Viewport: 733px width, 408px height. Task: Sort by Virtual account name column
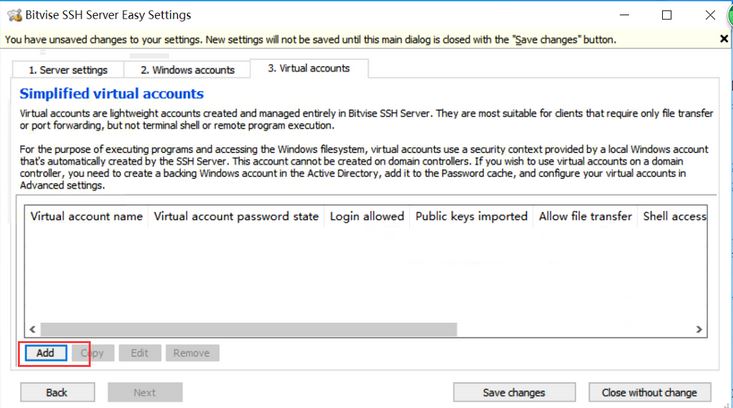coord(86,216)
